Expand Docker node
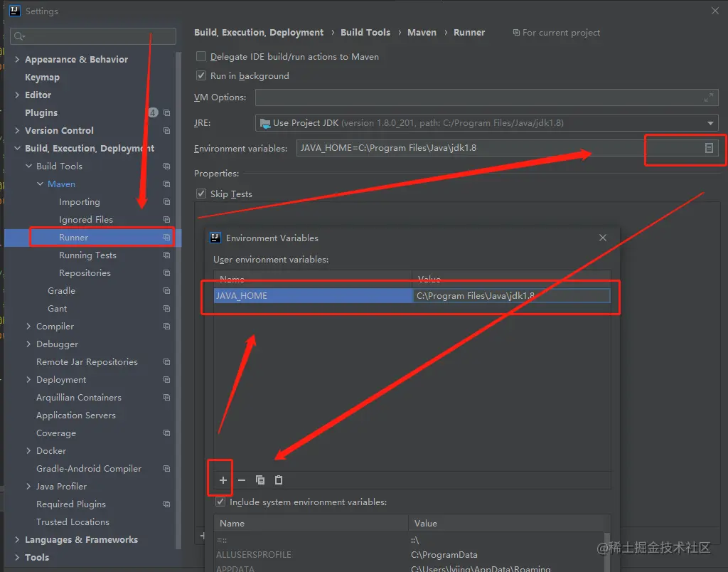This screenshot has width=728, height=572. [28, 451]
